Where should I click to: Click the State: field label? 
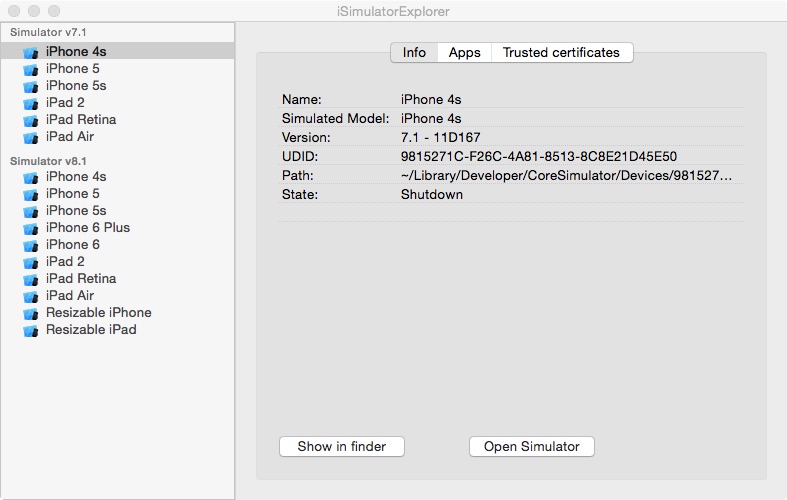(300, 195)
